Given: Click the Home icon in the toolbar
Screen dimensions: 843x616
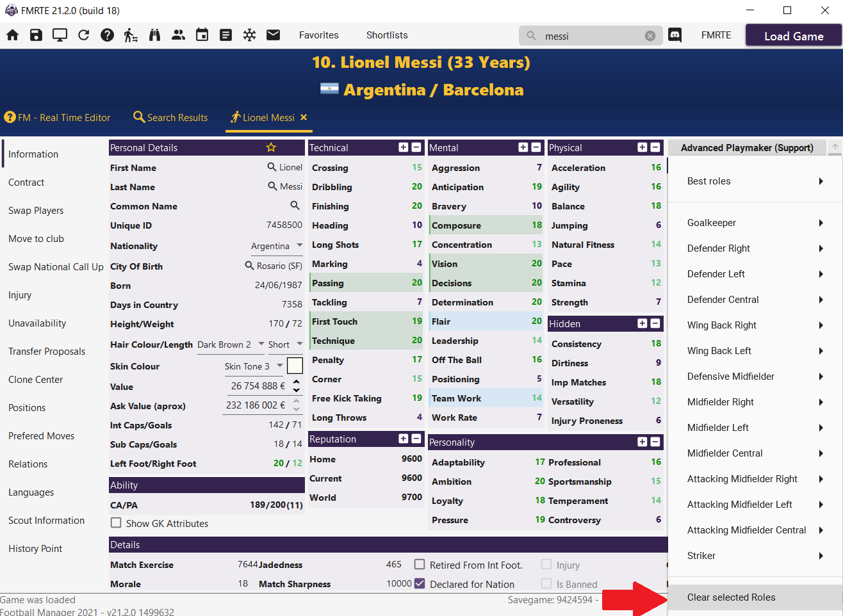Looking at the screenshot, I should tap(13, 35).
